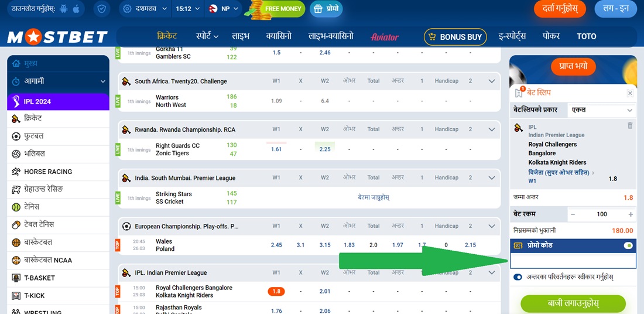The width and height of the screenshot is (644, 314).
Task: Open the लाइभ-क्यासिनो tab
Action: [x=331, y=36]
